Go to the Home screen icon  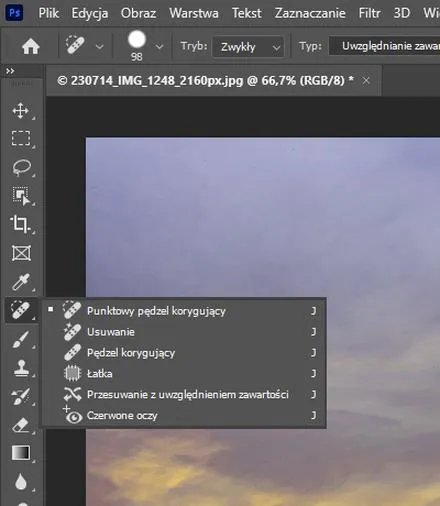(31, 46)
